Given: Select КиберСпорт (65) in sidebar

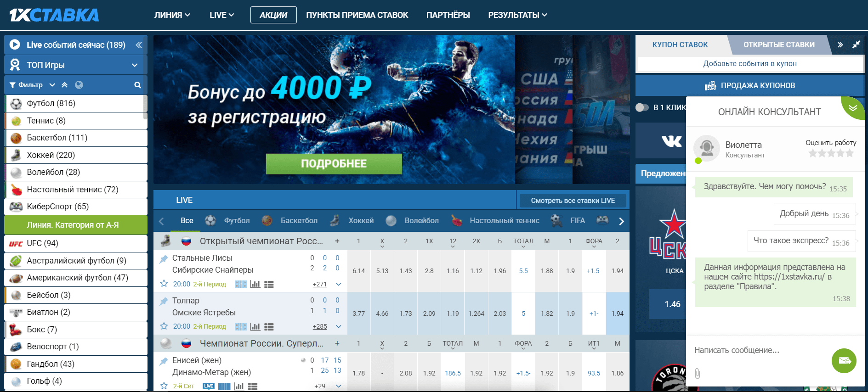Looking at the screenshot, I should click(x=76, y=207).
